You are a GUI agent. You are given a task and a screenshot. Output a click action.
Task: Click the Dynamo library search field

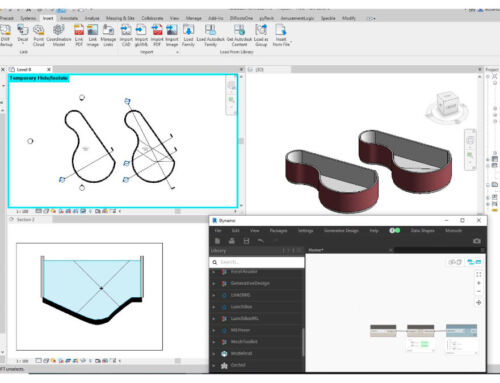click(x=257, y=262)
